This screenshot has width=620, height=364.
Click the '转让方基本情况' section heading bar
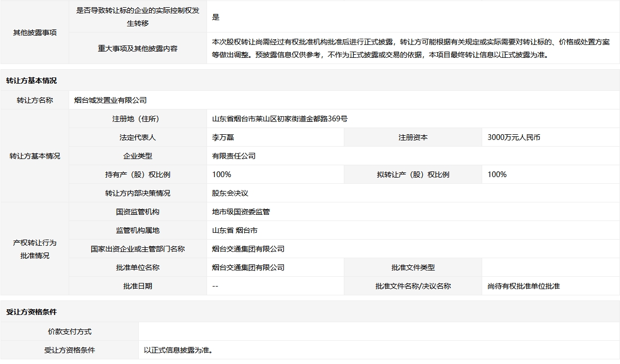(310, 81)
